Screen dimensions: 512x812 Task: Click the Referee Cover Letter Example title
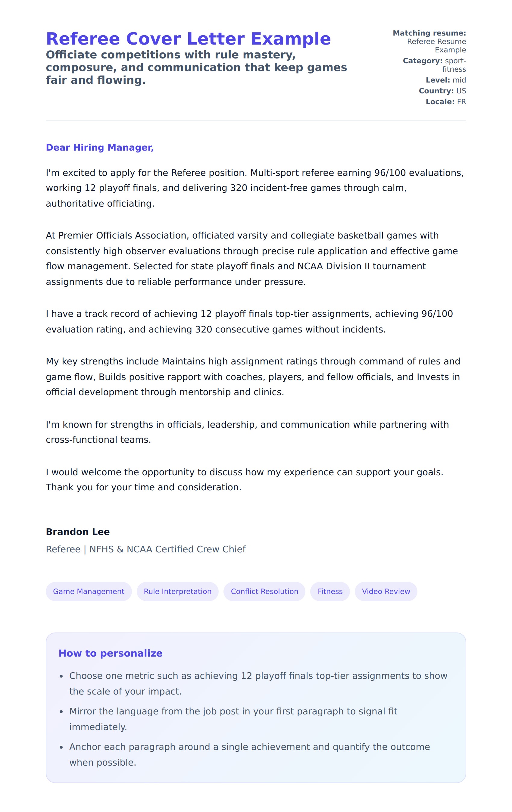click(188, 39)
